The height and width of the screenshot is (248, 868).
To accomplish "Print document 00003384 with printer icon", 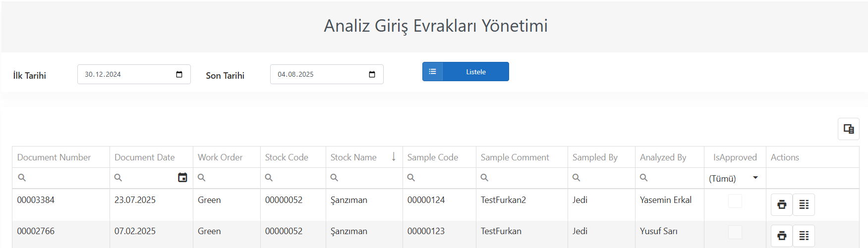I will 782,204.
